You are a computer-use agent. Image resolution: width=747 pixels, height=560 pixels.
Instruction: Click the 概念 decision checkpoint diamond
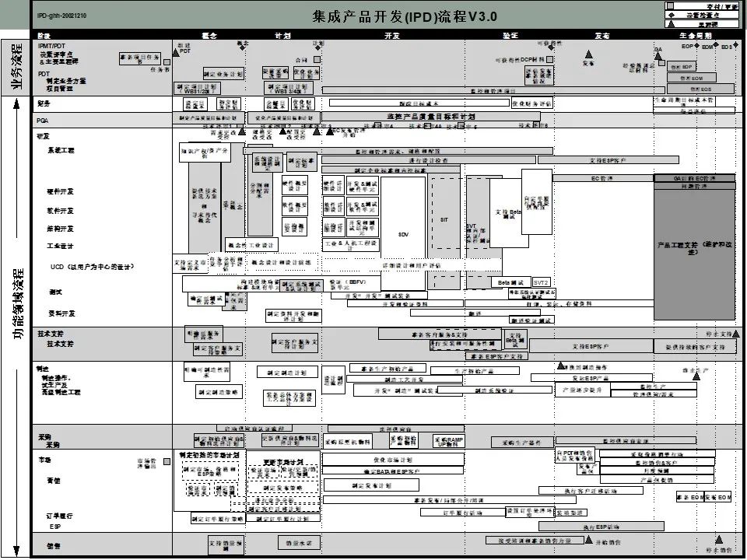(242, 47)
